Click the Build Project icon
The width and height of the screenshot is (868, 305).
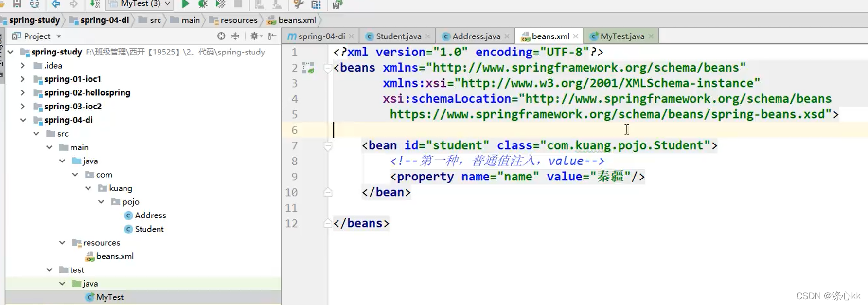click(95, 4)
